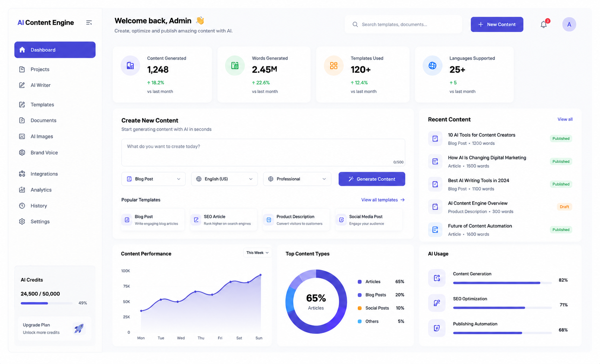This screenshot has height=364, width=600.
Task: Open the Blog Post content type dropdown
Action: 154,179
